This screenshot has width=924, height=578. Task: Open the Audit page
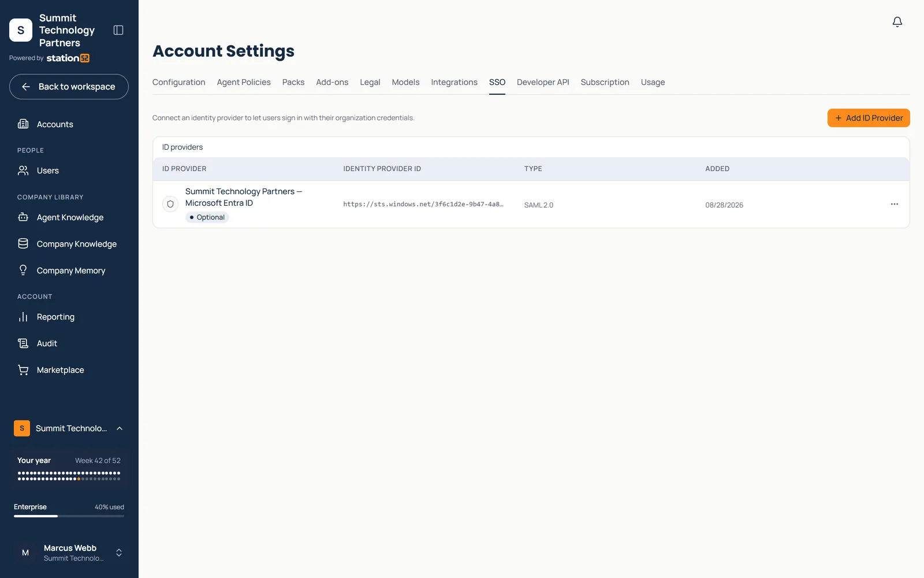pyautogui.click(x=69, y=343)
